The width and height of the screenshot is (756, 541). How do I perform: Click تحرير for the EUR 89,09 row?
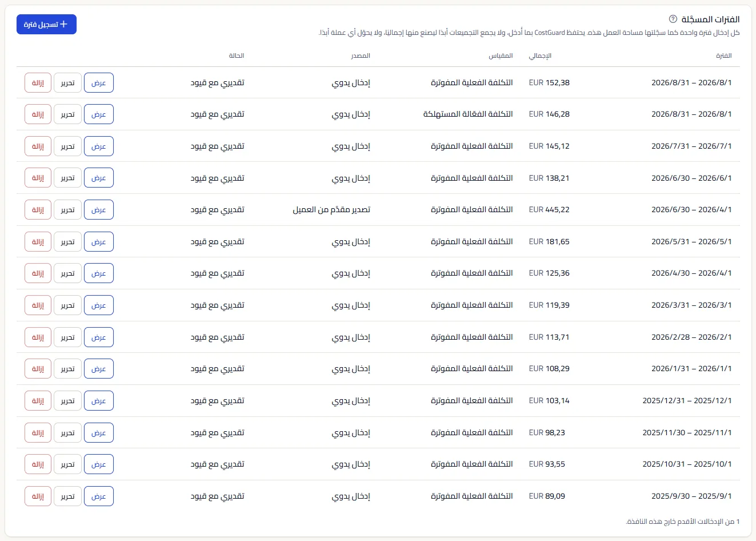click(x=67, y=496)
